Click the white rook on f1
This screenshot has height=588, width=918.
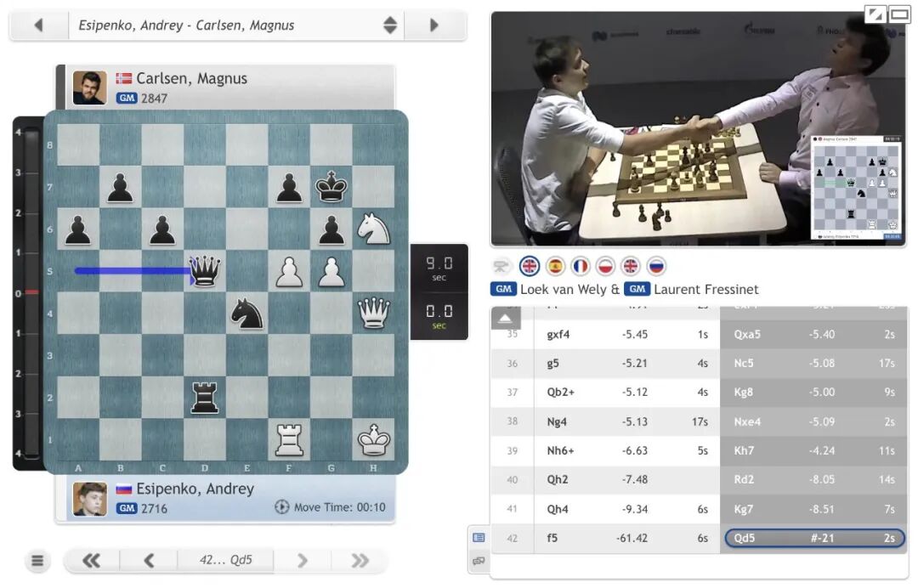pyautogui.click(x=289, y=439)
